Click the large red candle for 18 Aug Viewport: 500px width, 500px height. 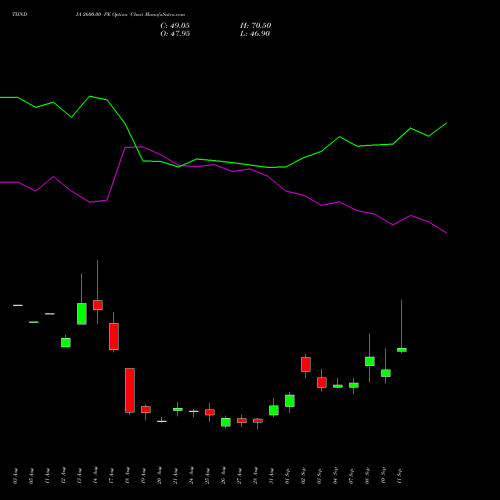click(130, 390)
